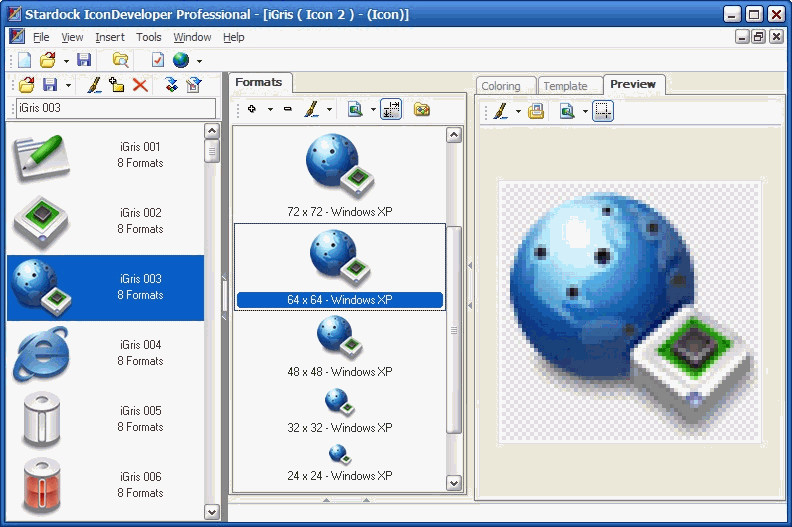Click the printer icon in Preview toolbar
The height and width of the screenshot is (527, 792).
(x=536, y=111)
